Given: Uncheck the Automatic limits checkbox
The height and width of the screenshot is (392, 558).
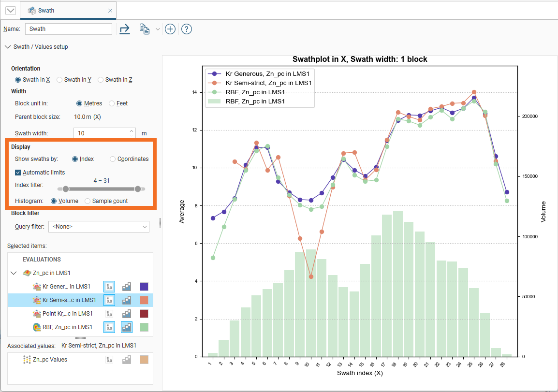Looking at the screenshot, I should tap(18, 173).
